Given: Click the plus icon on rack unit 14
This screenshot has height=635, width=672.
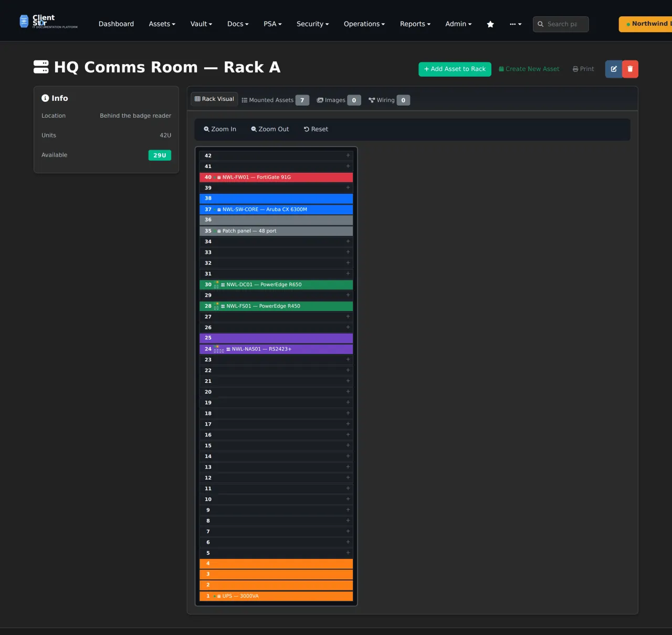Looking at the screenshot, I should pos(348,456).
